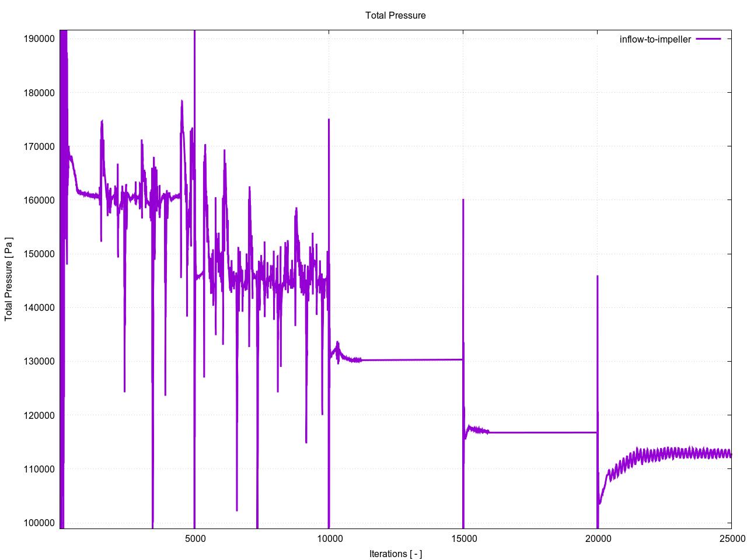Click the 160000 y-axis tick label

[x=39, y=200]
